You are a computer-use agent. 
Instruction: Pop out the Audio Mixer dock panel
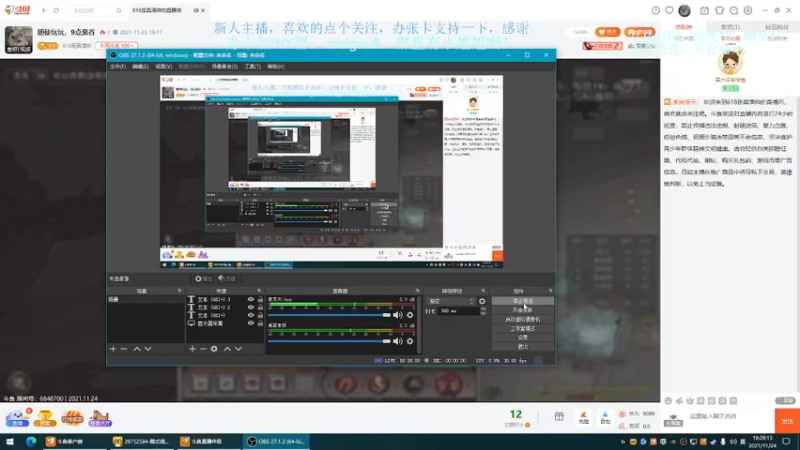point(417,291)
